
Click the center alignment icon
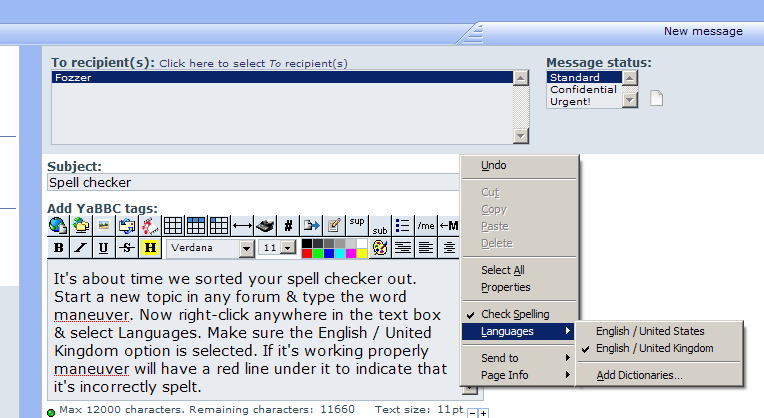coord(449,247)
